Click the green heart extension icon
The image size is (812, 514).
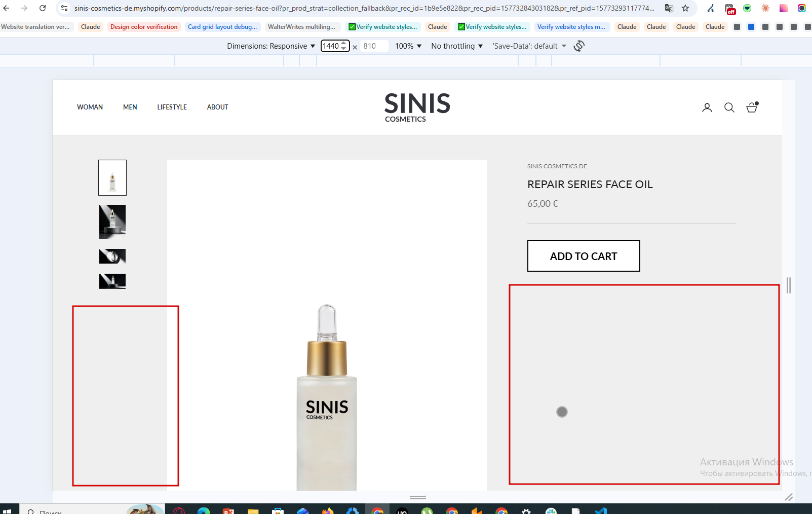point(747,8)
